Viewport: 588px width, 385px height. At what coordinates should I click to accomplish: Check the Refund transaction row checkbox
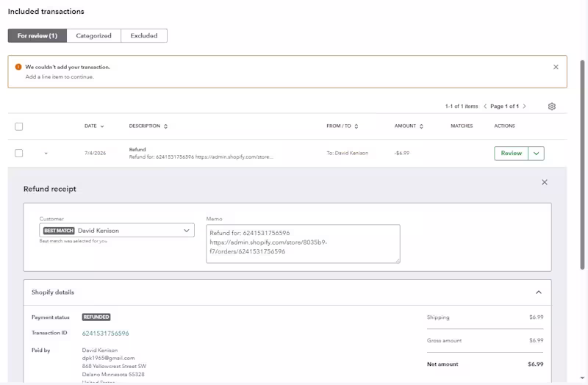[19, 153]
